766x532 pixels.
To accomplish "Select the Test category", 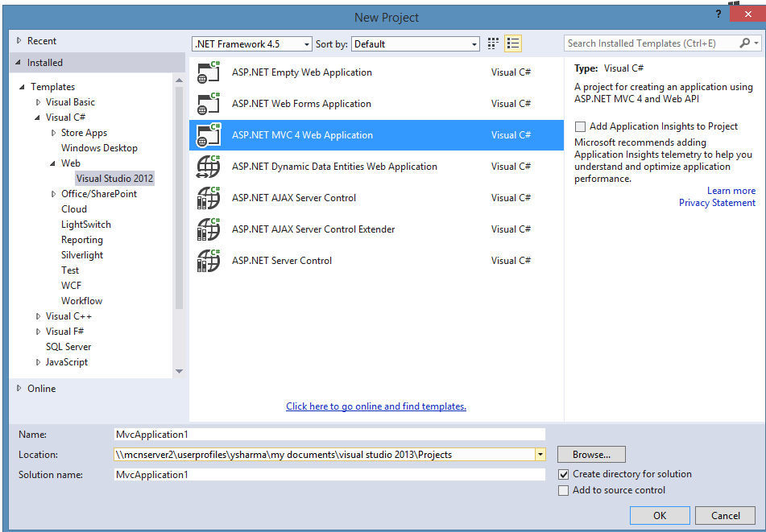I will [x=70, y=270].
